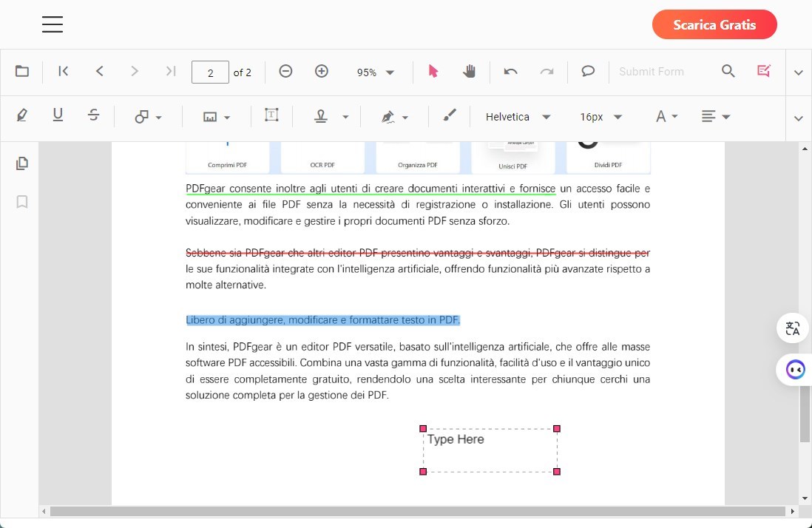The width and height of the screenshot is (812, 528).
Task: Expand the 95% zoom level dropdown
Action: click(375, 72)
